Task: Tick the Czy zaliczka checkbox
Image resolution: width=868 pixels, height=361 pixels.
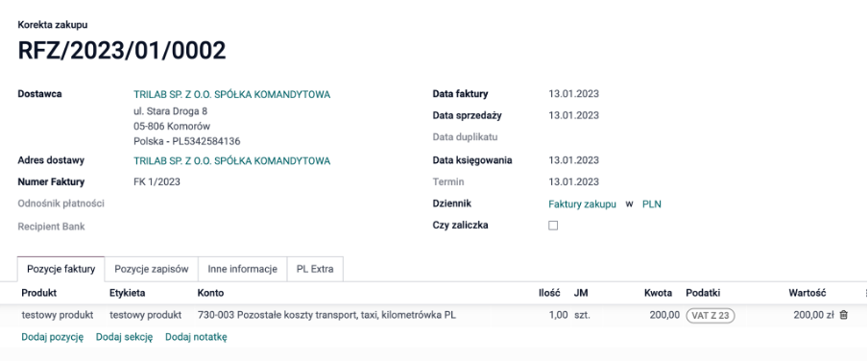Action: (x=552, y=226)
